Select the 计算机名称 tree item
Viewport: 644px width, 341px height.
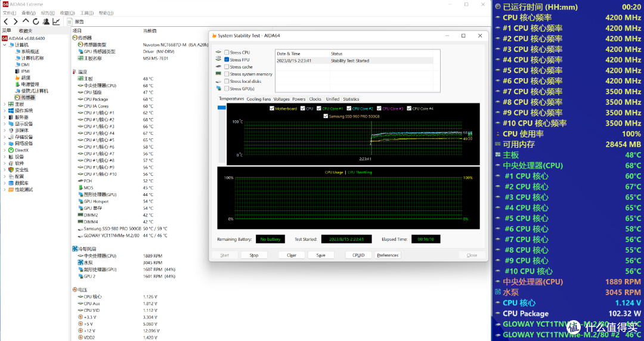32,58
